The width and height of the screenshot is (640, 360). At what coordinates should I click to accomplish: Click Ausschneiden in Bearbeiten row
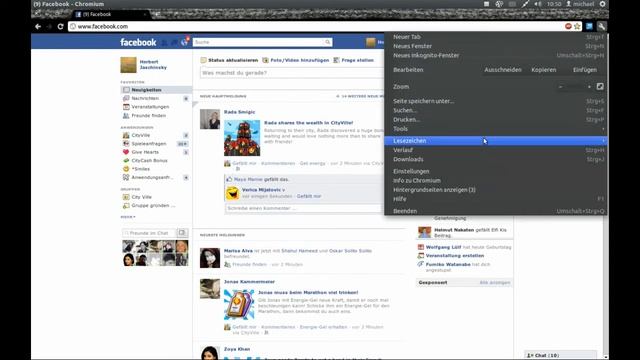click(502, 70)
